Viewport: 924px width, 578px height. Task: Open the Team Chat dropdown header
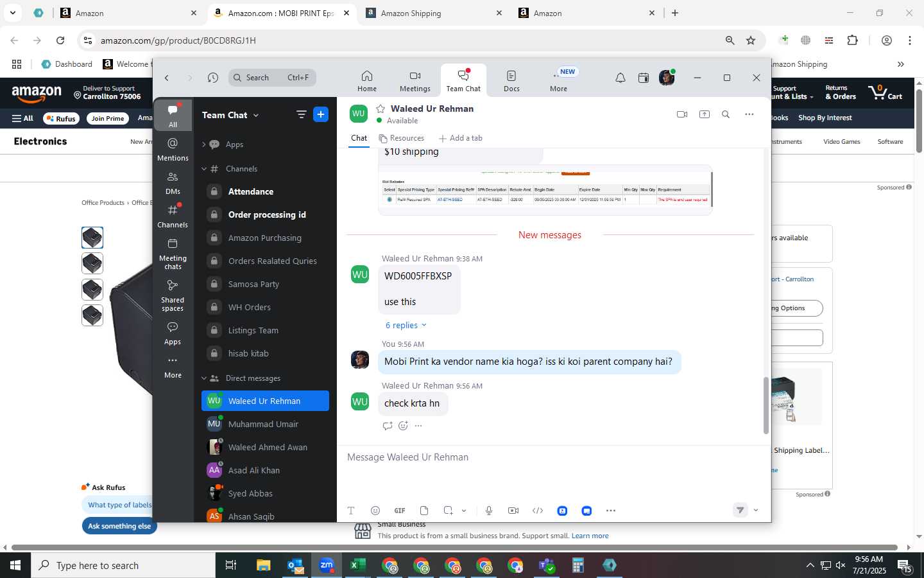tap(230, 115)
